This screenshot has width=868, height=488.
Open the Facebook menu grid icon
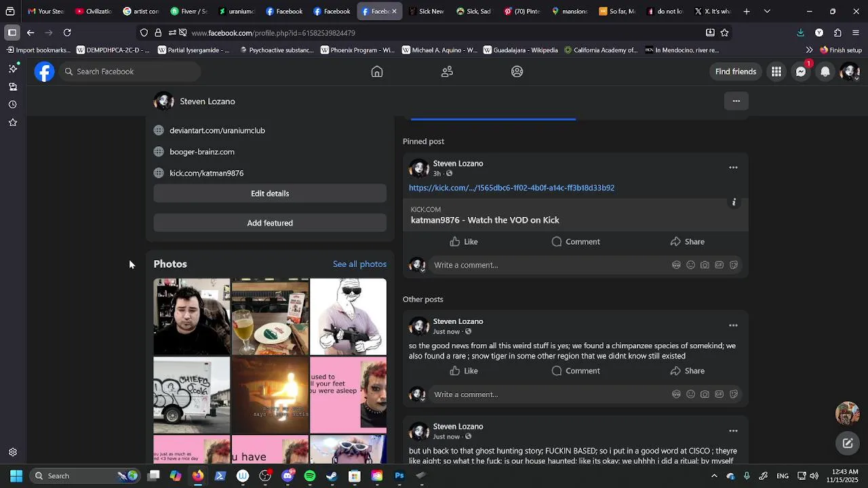tap(776, 72)
